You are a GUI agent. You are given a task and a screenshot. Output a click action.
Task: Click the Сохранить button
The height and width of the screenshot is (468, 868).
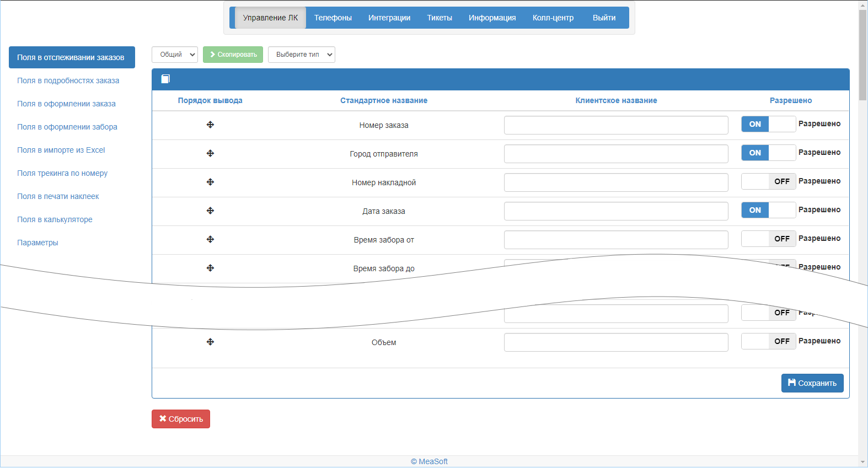click(x=812, y=383)
